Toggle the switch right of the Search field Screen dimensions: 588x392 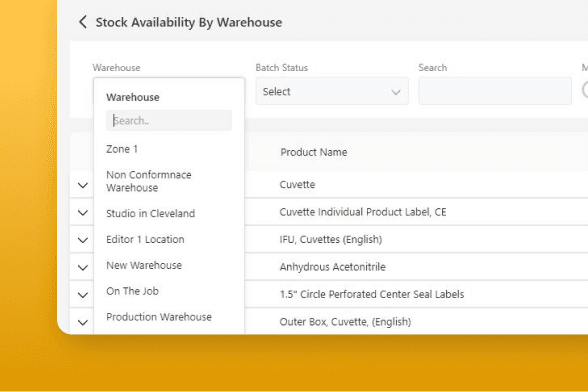click(x=585, y=90)
